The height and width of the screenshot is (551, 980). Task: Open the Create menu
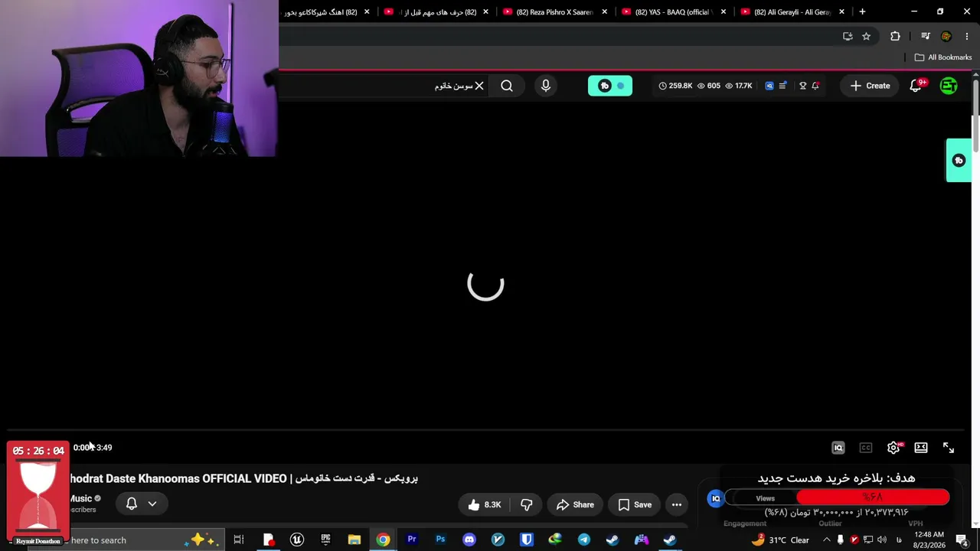coord(870,86)
